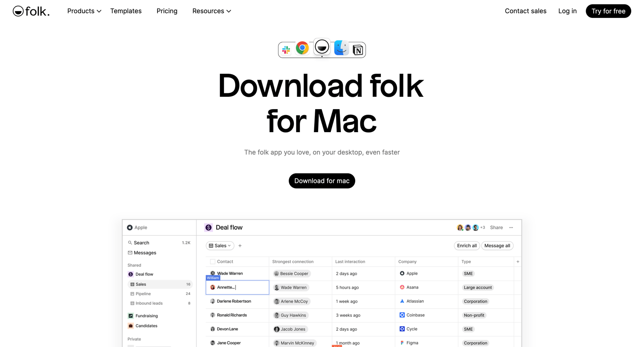
Task: Click the folk logo in header
Action: pyautogui.click(x=31, y=11)
